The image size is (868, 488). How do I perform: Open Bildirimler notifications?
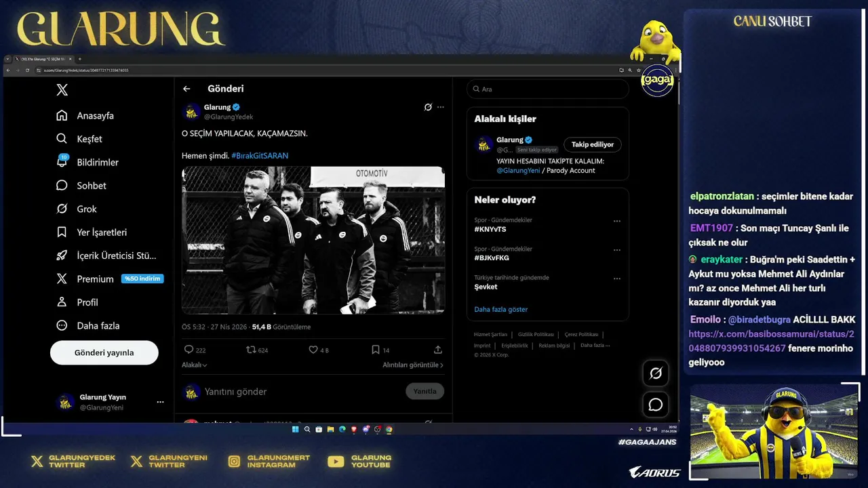pyautogui.click(x=87, y=162)
